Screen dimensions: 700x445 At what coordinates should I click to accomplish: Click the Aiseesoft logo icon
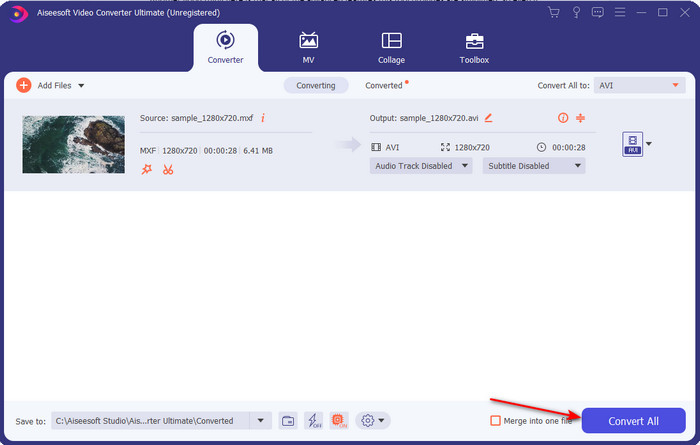pos(18,13)
